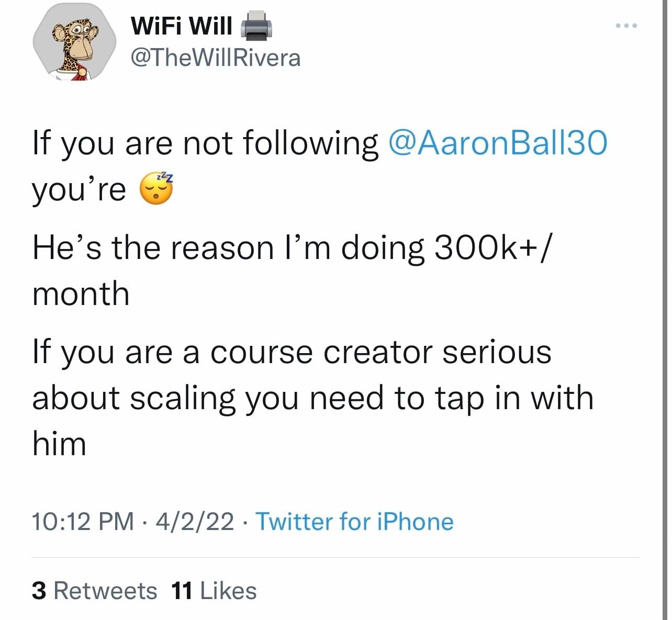Image resolution: width=672 pixels, height=620 pixels.
Task: Click the word "him" ending the tweet
Action: click(59, 444)
